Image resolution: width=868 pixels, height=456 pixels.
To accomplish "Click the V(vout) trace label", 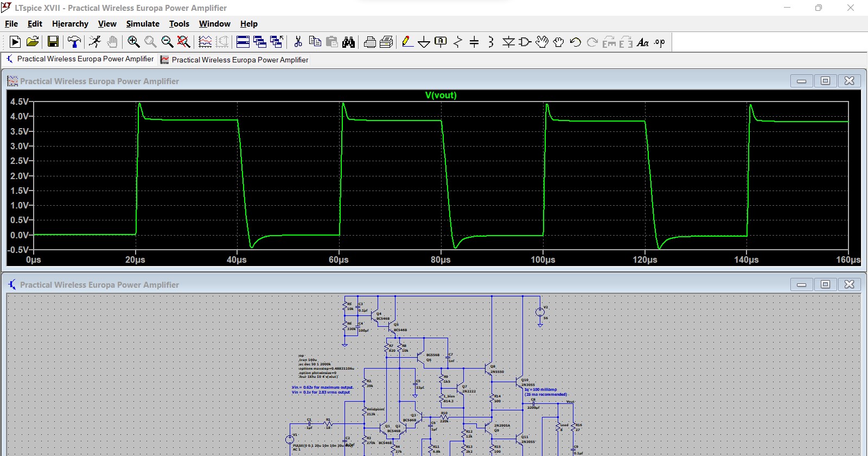I will coord(441,95).
